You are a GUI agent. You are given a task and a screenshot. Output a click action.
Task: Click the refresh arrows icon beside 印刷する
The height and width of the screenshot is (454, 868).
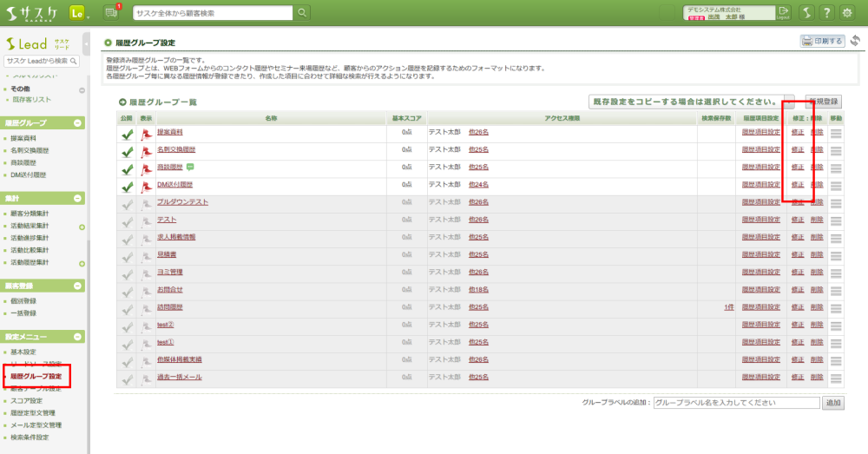855,41
